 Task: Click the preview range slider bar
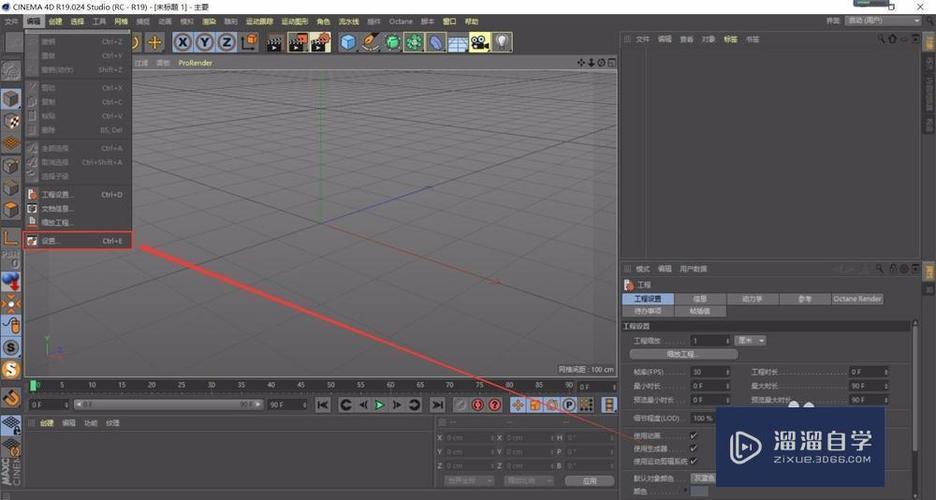click(168, 405)
